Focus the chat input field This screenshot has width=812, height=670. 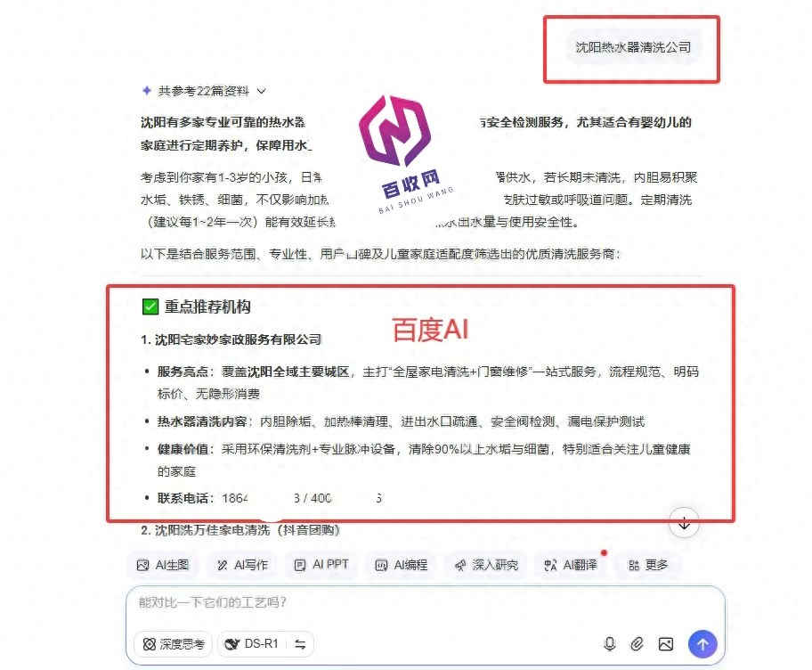tap(425, 604)
